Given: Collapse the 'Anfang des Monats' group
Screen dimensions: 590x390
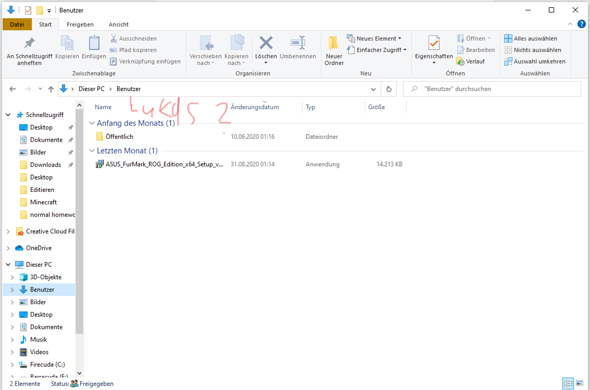Looking at the screenshot, I should click(x=91, y=123).
